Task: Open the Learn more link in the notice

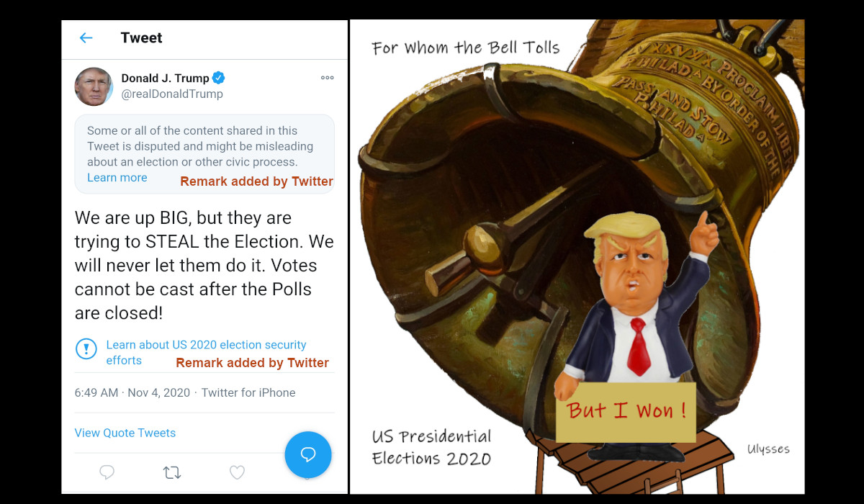Action: (x=117, y=178)
